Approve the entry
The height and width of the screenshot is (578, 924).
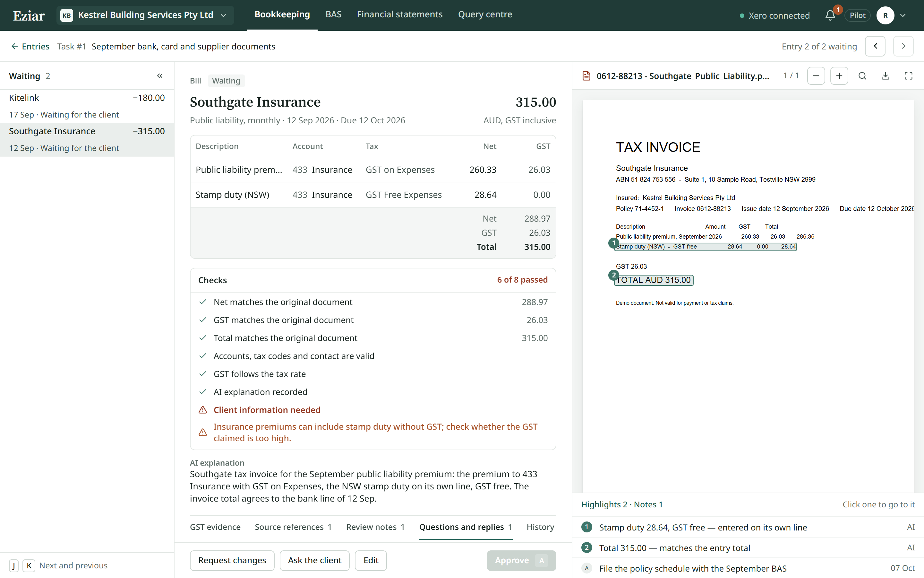pos(521,560)
